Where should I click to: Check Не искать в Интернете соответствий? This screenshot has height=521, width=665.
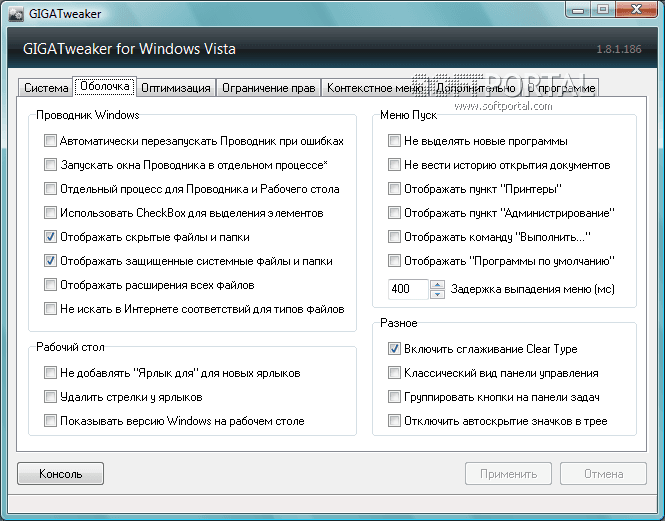coord(50,308)
